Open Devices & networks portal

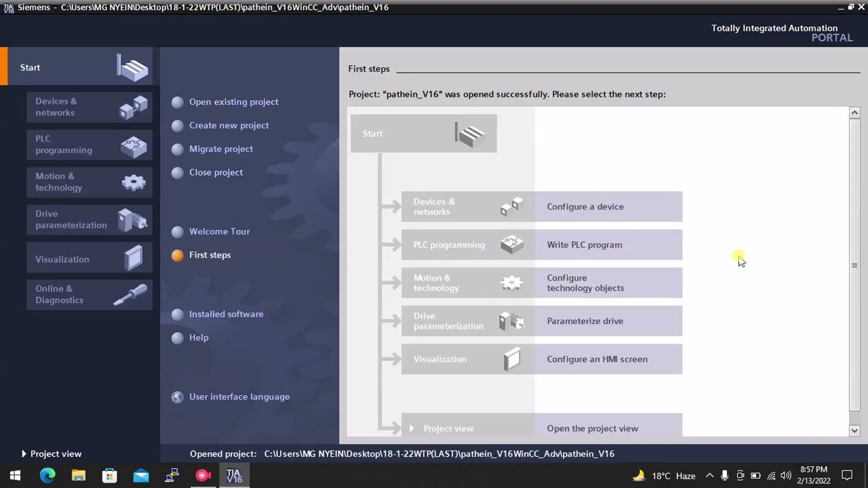[90, 107]
